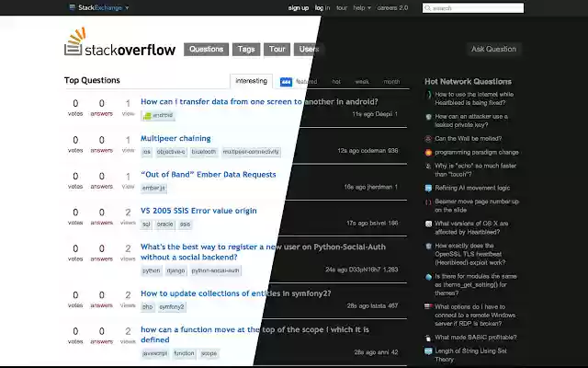Open symfony2 update collections question
The height and width of the screenshot is (368, 588).
pos(236,293)
